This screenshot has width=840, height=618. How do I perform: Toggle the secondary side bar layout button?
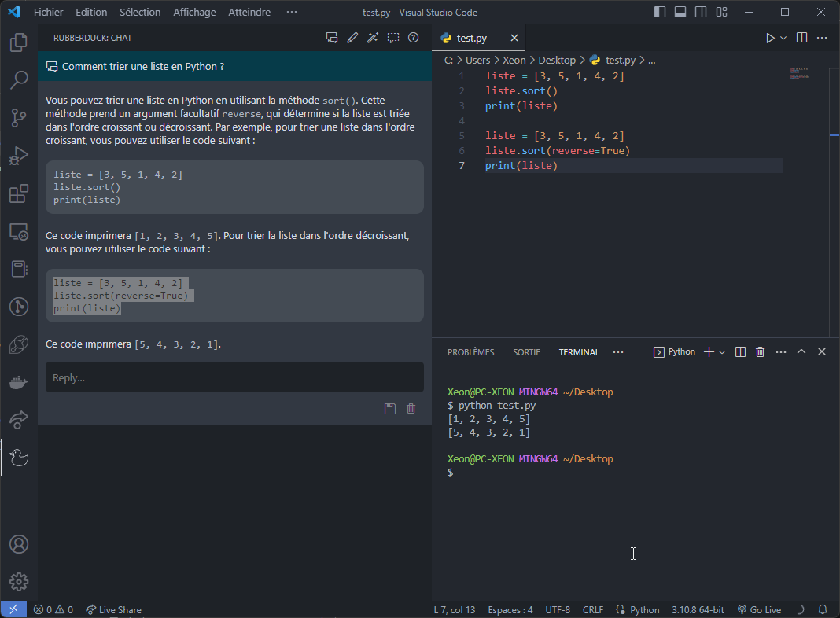point(701,12)
